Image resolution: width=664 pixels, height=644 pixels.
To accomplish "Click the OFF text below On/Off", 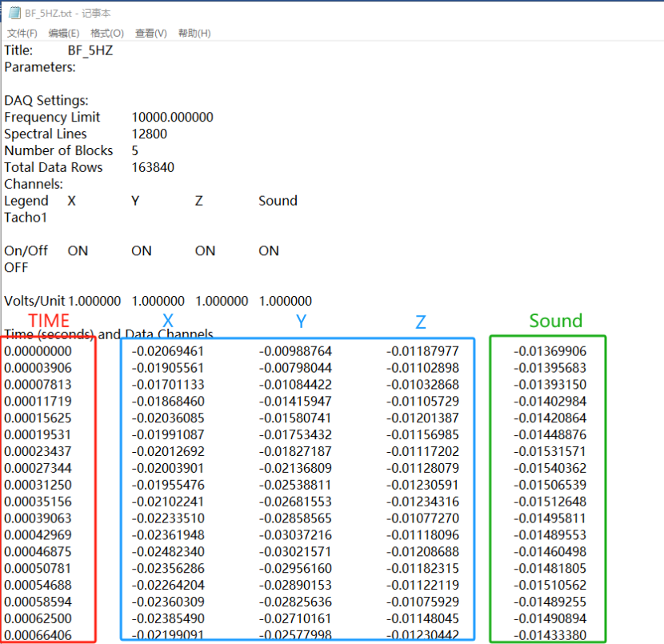I will coord(18,267).
